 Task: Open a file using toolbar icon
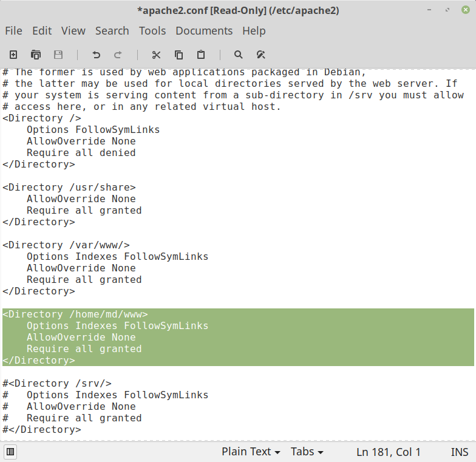[x=36, y=55]
